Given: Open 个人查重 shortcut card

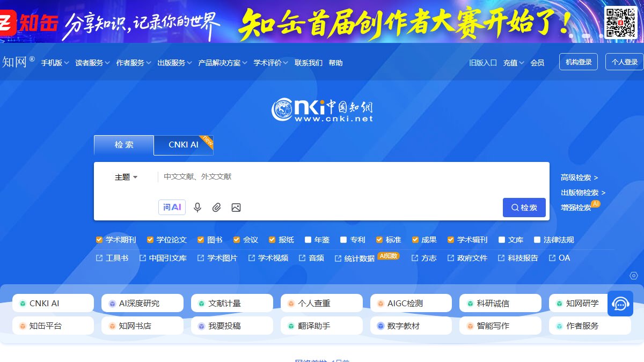Looking at the screenshot, I should pos(321,303).
